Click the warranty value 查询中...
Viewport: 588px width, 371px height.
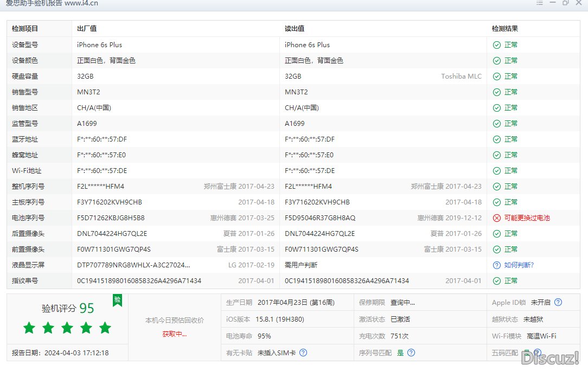pyautogui.click(x=402, y=302)
